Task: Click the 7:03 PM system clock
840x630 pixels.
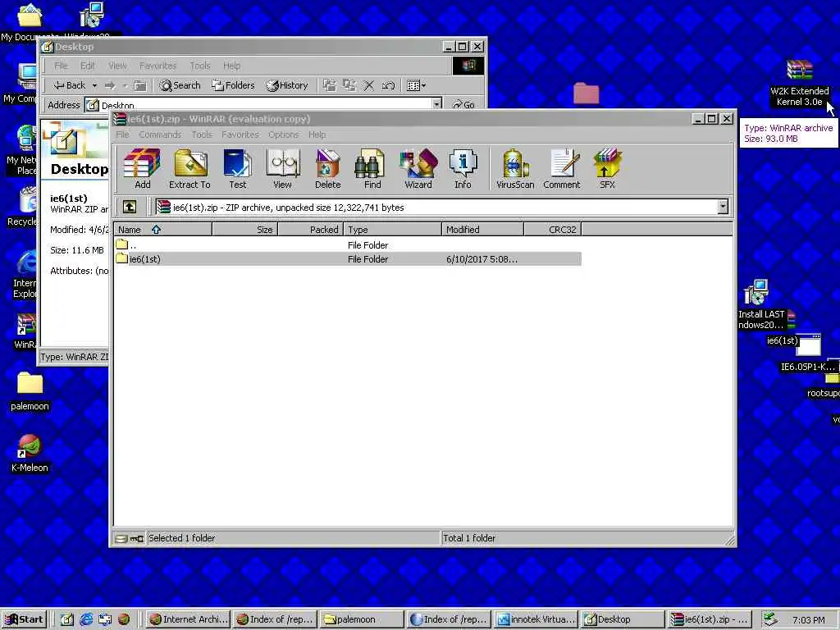Action: 809,620
